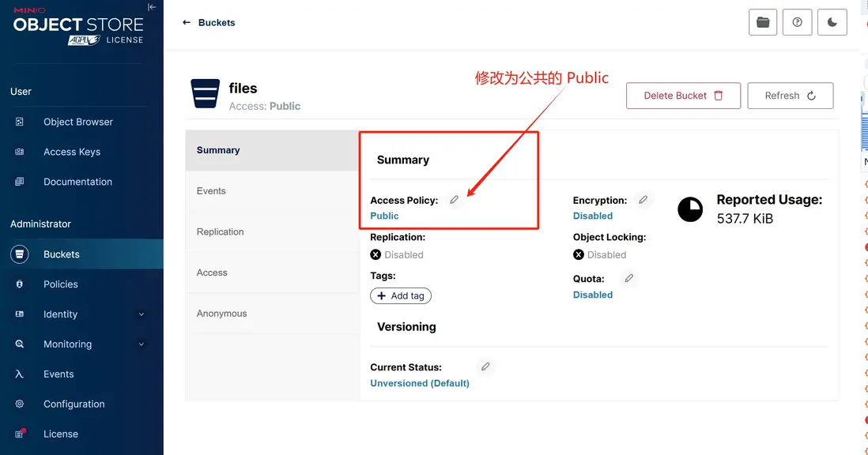Click the Delete Bucket button
The width and height of the screenshot is (868, 455).
click(x=683, y=96)
